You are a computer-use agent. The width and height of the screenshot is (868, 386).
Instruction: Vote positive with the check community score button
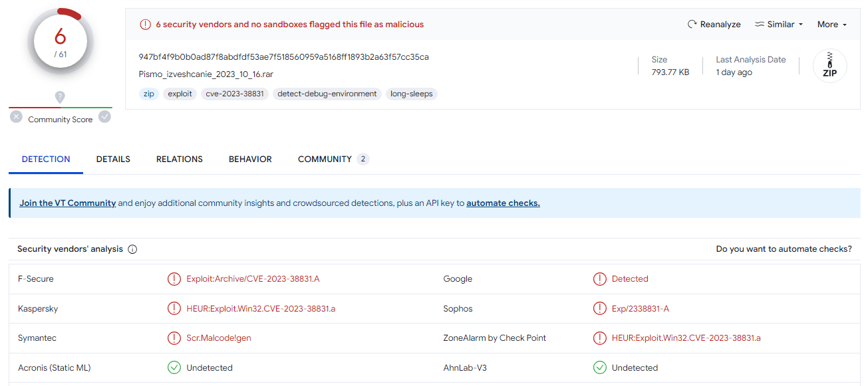(x=104, y=117)
